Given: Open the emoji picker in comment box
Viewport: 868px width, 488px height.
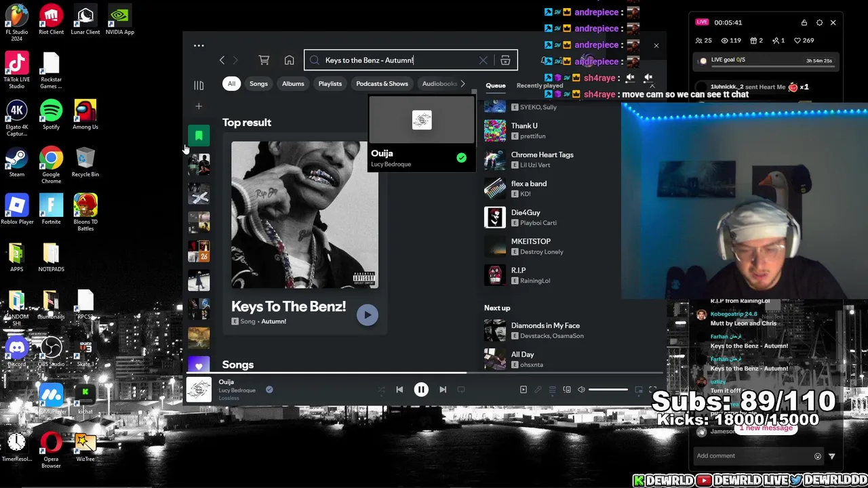Looking at the screenshot, I should point(817,456).
